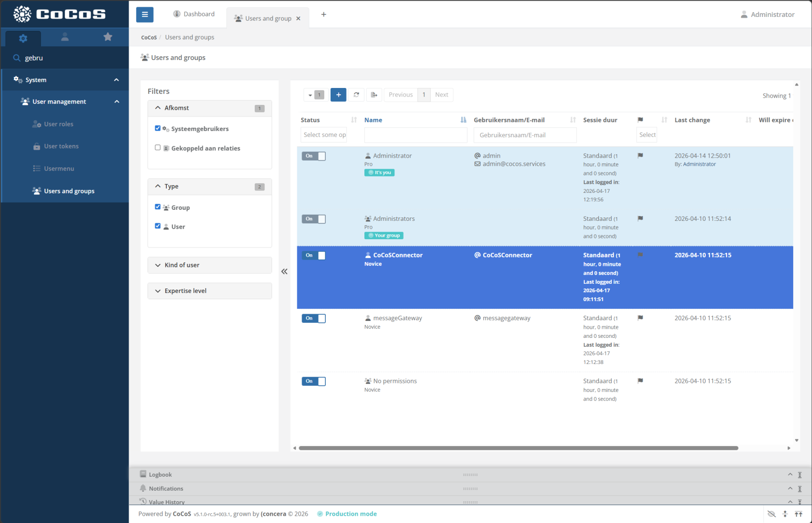Viewport: 812px width, 523px height.
Task: Open the user profile sidebar tab
Action: 65,37
